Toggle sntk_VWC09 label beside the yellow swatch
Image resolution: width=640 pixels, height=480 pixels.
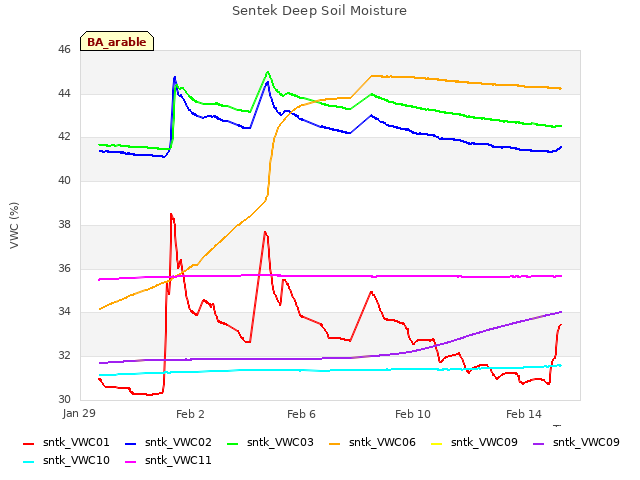click(x=484, y=442)
